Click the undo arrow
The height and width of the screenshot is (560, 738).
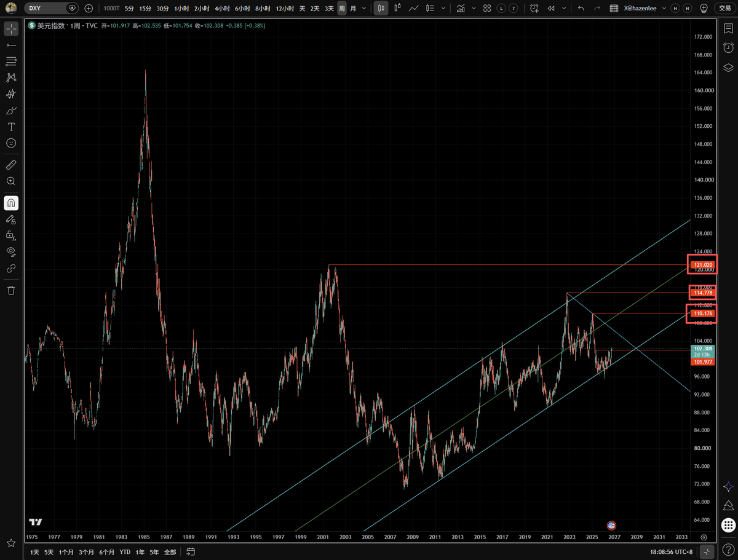(x=581, y=8)
